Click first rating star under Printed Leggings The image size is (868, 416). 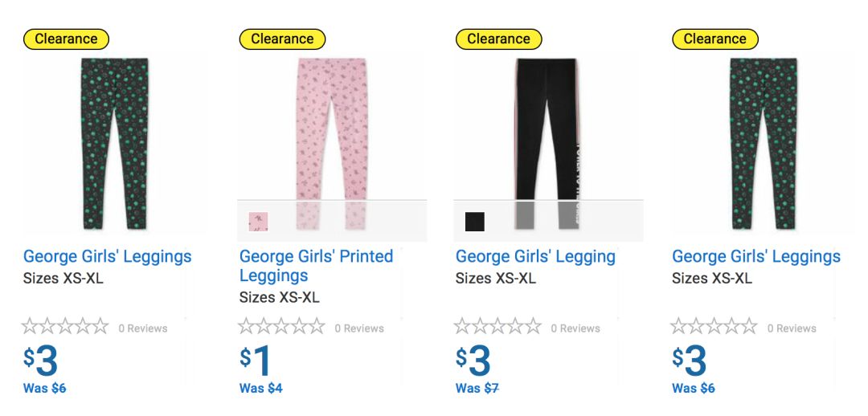(x=247, y=327)
